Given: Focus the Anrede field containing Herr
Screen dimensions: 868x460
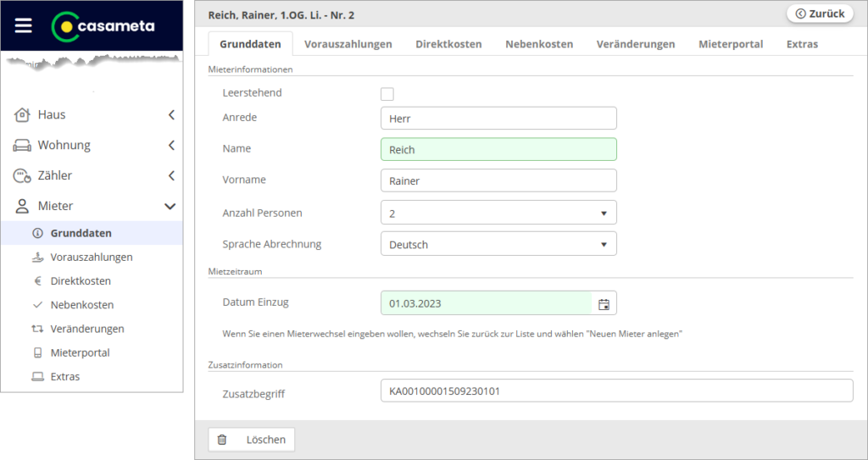Looking at the screenshot, I should pos(498,119).
